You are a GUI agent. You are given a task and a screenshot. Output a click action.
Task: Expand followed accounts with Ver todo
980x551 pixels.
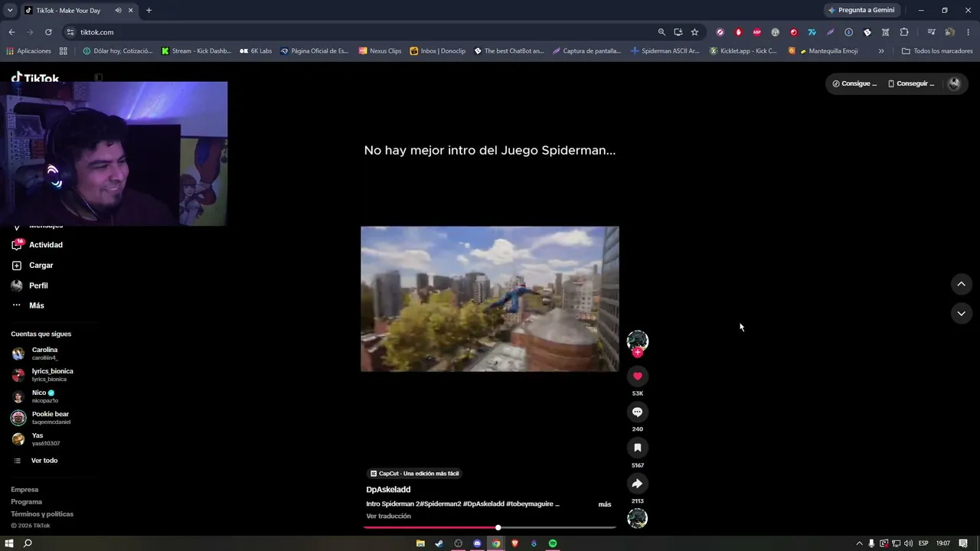point(44,461)
